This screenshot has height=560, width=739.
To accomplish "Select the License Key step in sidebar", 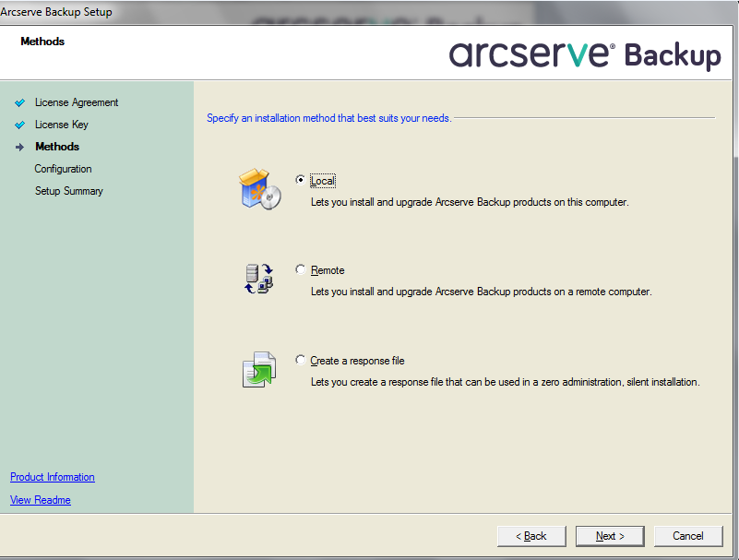I will click(62, 125).
